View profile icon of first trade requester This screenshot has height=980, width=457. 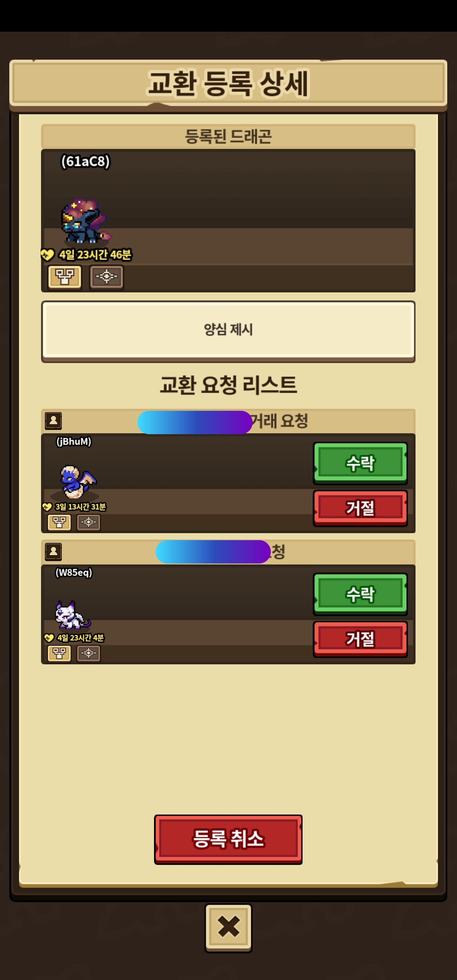coord(53,421)
